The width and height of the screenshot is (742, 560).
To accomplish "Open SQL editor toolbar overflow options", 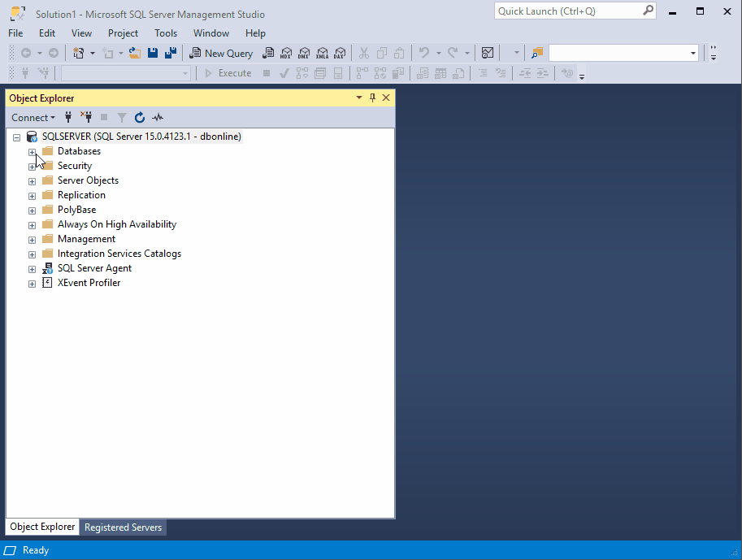I will [582, 75].
